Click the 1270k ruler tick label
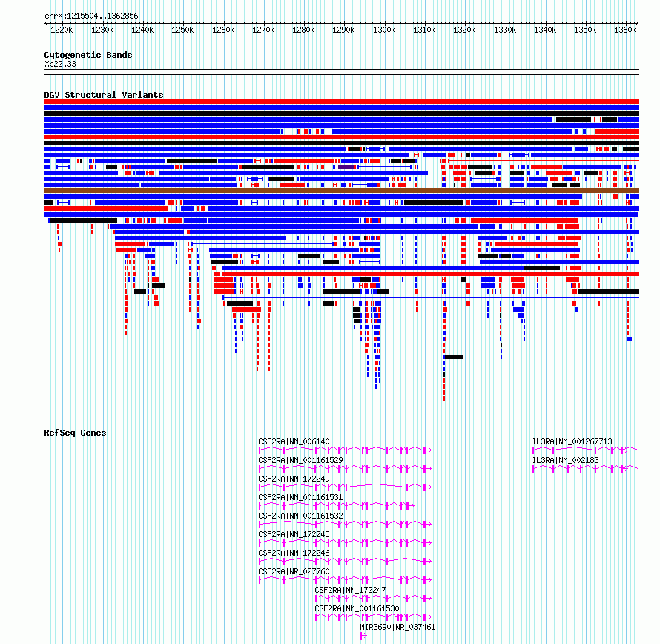This screenshot has width=660, height=644. tap(263, 30)
